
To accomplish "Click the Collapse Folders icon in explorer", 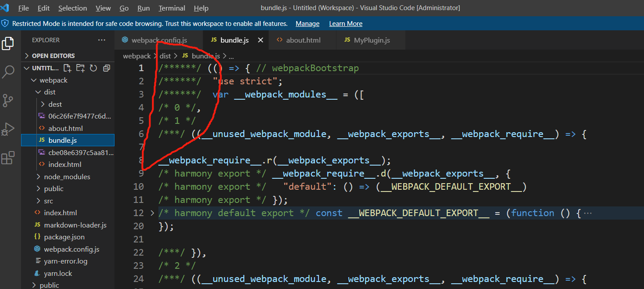I will tap(106, 68).
